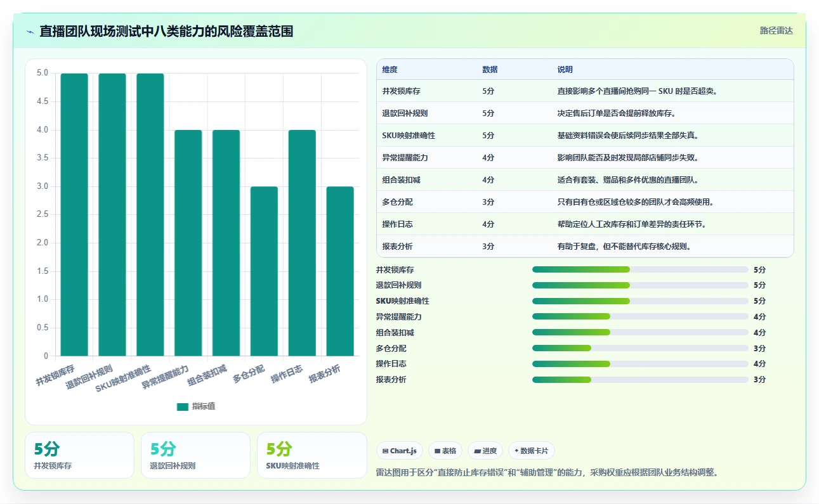The image size is (819, 504).
Task: Click description 基础资料错误会使后续同步结果全部失真
Action: [628, 136]
